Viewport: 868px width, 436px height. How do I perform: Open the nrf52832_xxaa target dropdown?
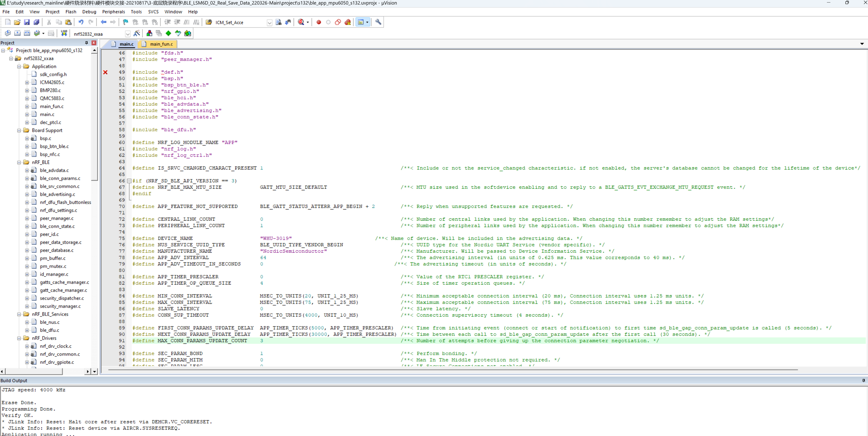(x=128, y=34)
